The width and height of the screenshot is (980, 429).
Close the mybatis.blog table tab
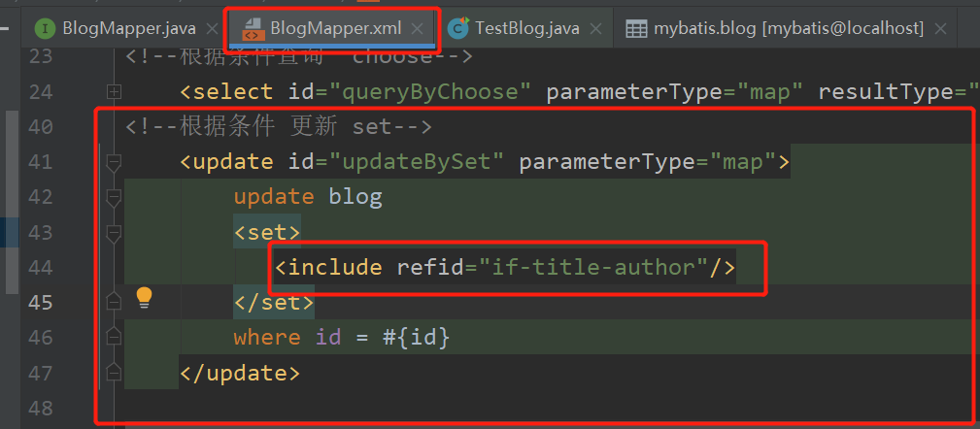point(940,28)
